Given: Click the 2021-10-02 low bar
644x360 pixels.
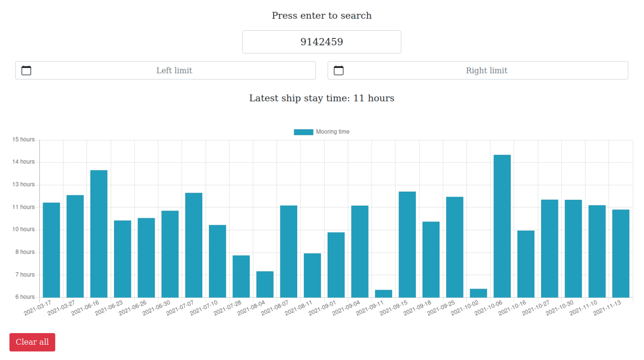Looking at the screenshot, I should coord(478,293).
